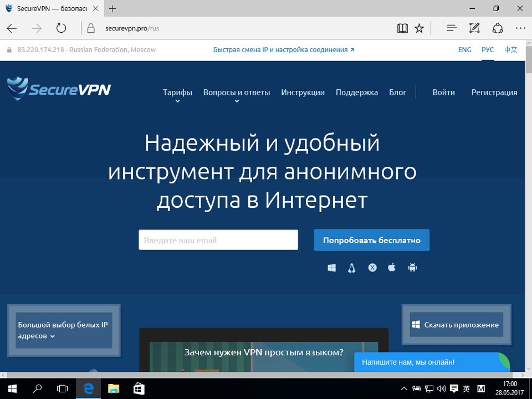
Task: Open the Action Center notification icon
Action: [454, 389]
